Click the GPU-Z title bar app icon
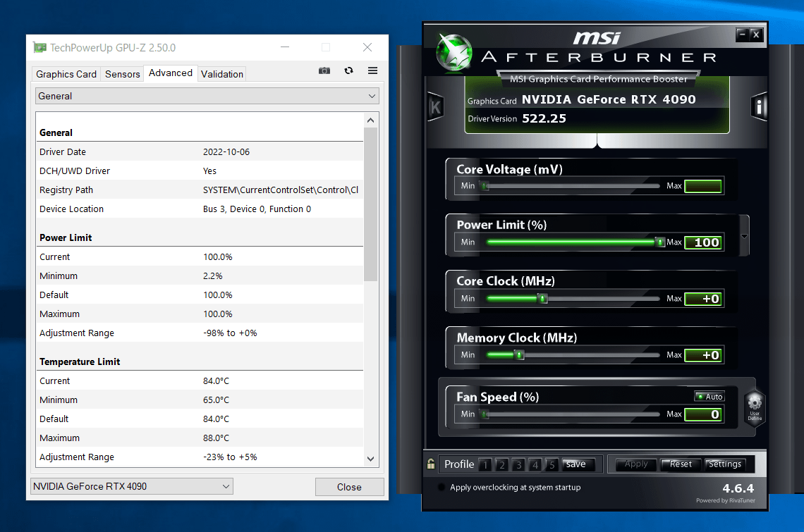Viewport: 804px width, 532px height. tap(39, 48)
